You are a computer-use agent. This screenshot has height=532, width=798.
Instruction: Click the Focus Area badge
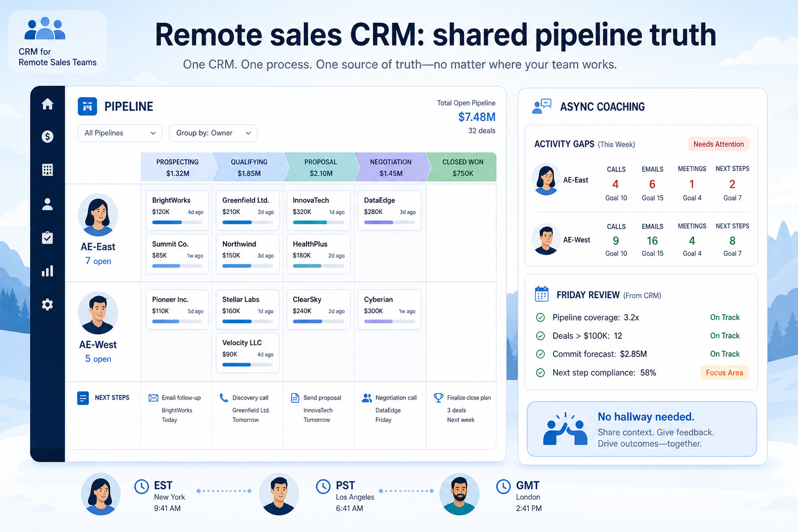pos(724,373)
